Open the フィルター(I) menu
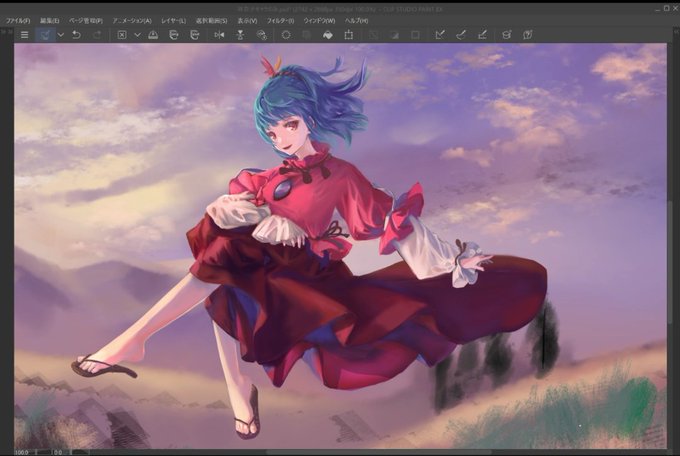Image resolution: width=680 pixels, height=456 pixels. tap(280, 20)
